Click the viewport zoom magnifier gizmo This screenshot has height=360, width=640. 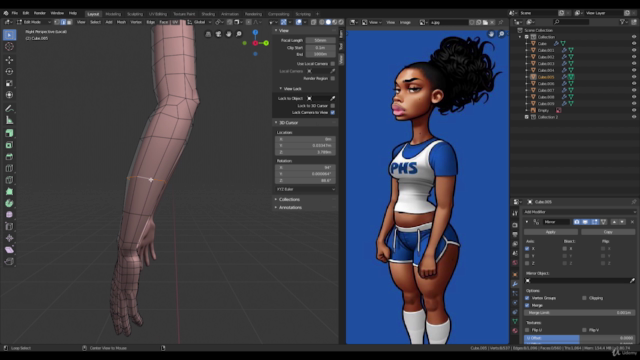[x=239, y=34]
